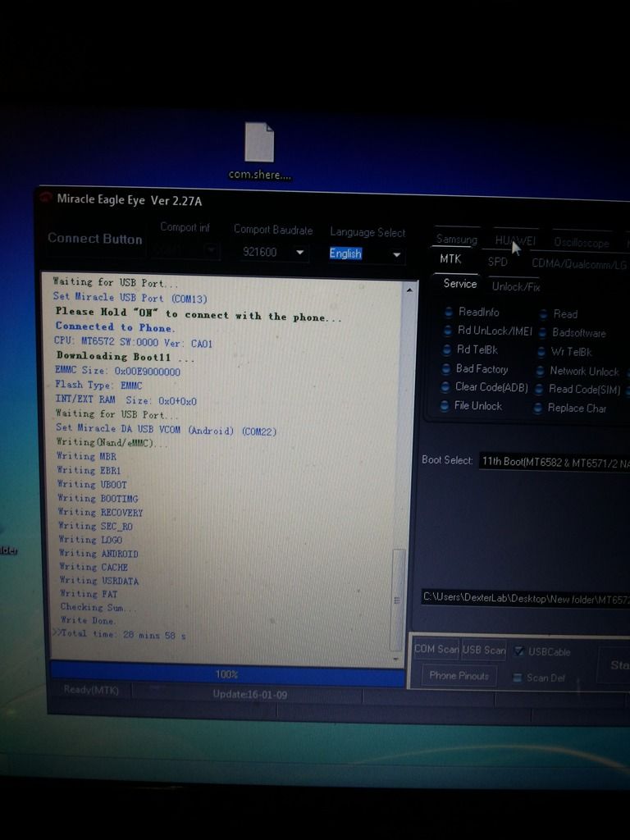Image resolution: width=630 pixels, height=840 pixels.
Task: Click the firmware file path field
Action: click(x=526, y=598)
